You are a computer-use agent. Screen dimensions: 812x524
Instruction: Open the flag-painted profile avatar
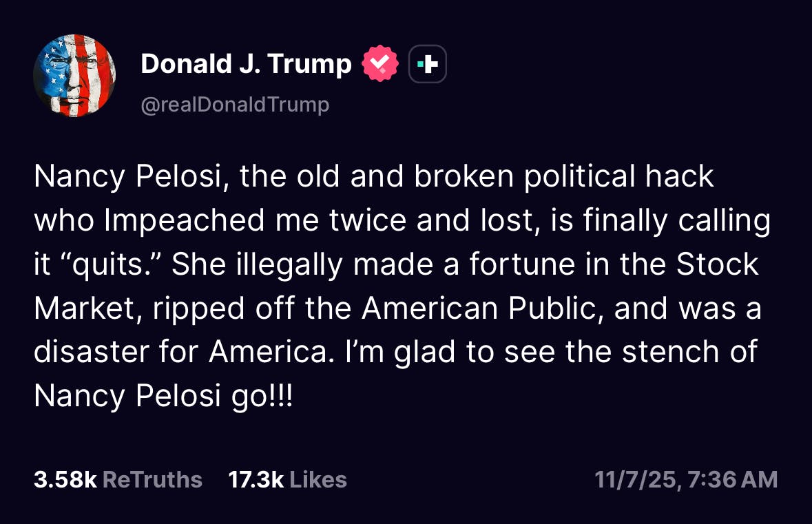coord(74,76)
